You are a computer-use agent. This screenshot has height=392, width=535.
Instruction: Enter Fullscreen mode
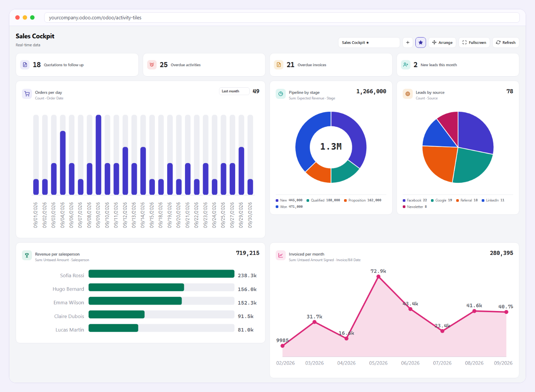pos(474,42)
